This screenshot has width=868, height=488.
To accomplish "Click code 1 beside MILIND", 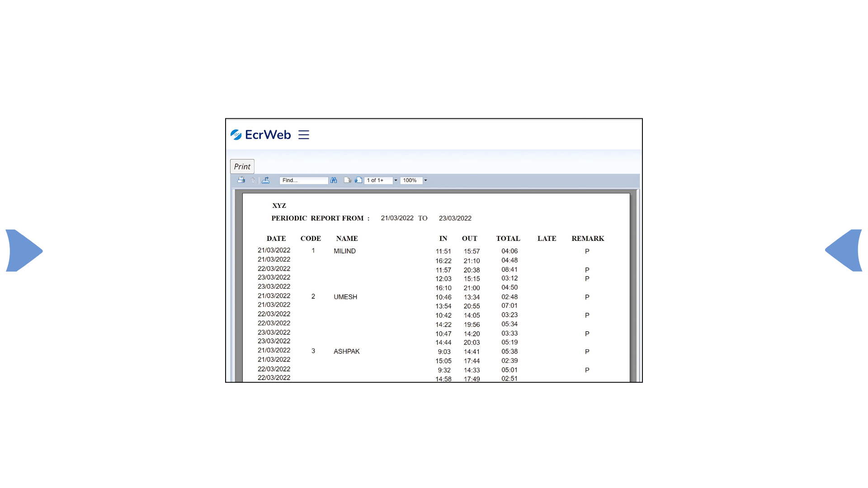I will coord(313,250).
